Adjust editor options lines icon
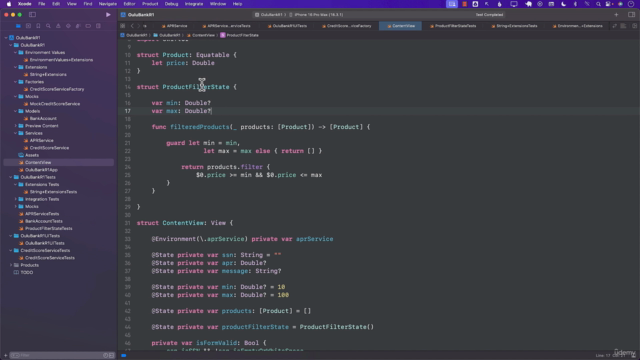The height and width of the screenshot is (360, 640). [623, 26]
